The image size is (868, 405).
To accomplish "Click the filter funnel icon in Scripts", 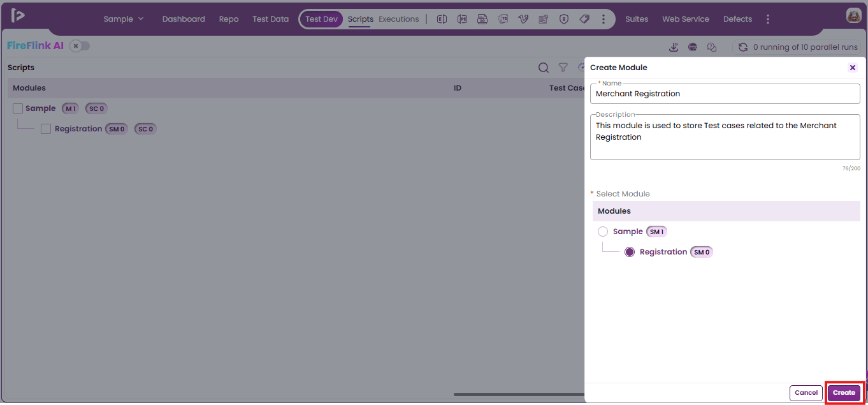I will coord(563,68).
